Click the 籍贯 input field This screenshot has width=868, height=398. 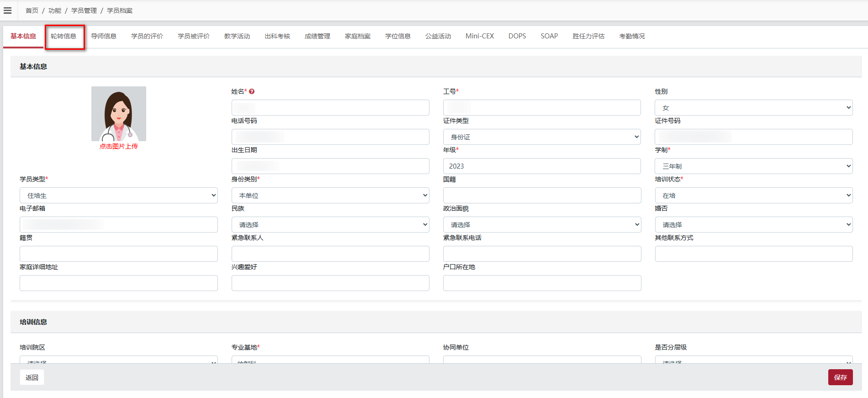click(x=119, y=254)
